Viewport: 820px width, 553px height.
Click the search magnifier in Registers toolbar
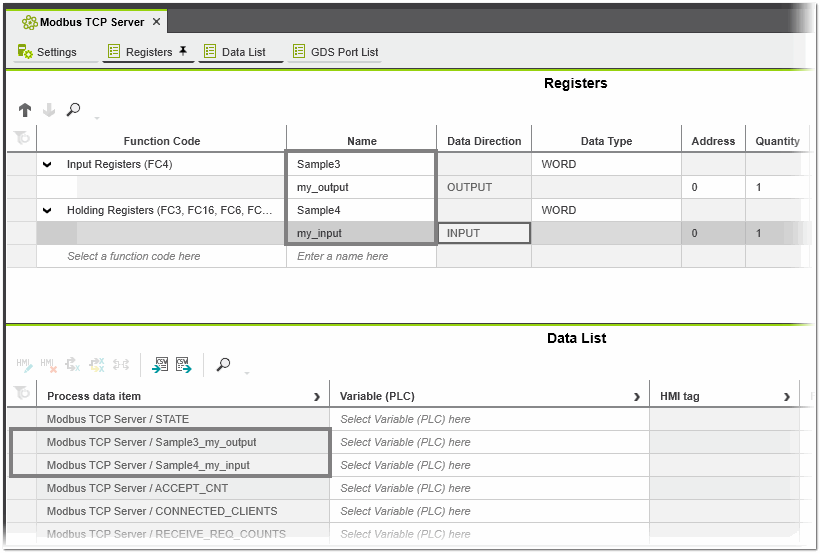pos(73,110)
